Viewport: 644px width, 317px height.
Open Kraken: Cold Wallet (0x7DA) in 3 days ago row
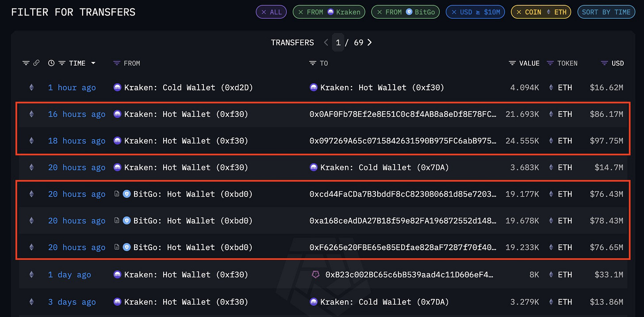384,302
